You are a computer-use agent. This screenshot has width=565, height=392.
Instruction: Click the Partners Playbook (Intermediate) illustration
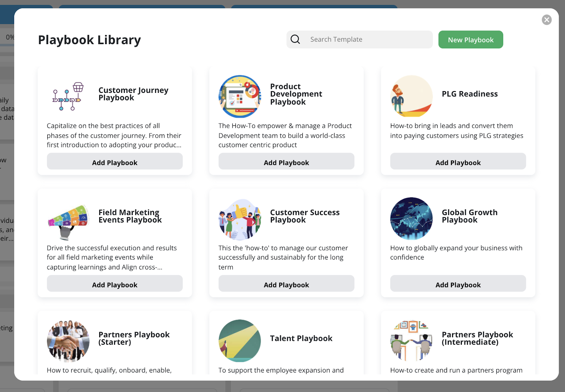pyautogui.click(x=411, y=341)
